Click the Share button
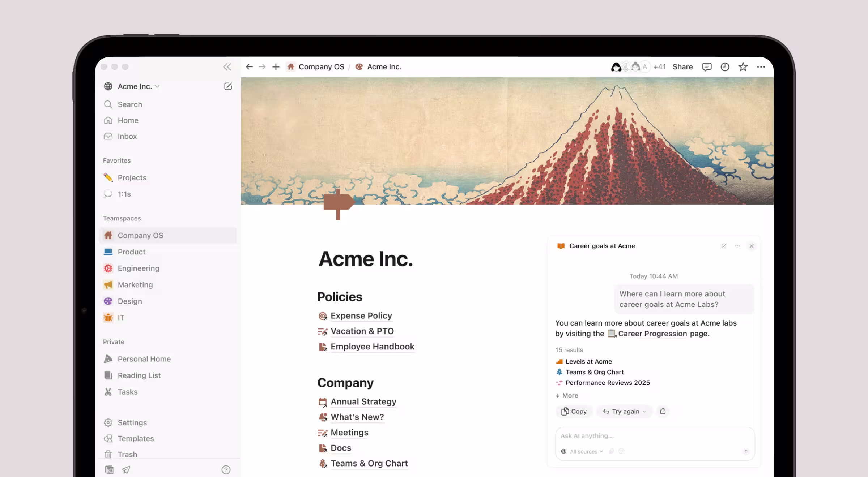868x477 pixels. pos(682,67)
